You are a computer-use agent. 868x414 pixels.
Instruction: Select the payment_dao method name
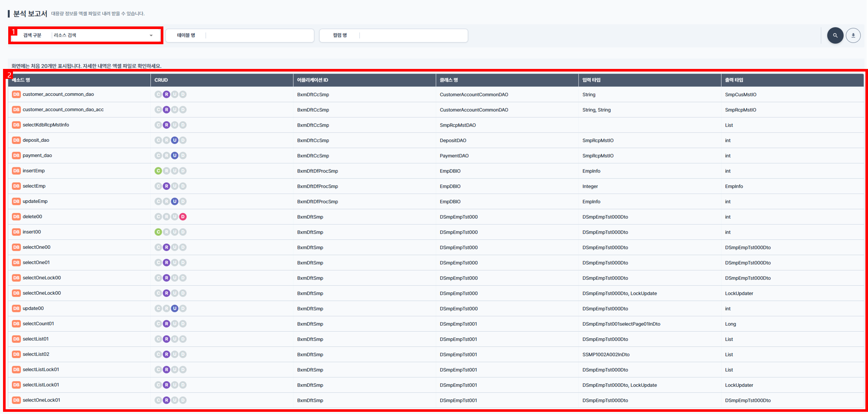[x=37, y=155]
